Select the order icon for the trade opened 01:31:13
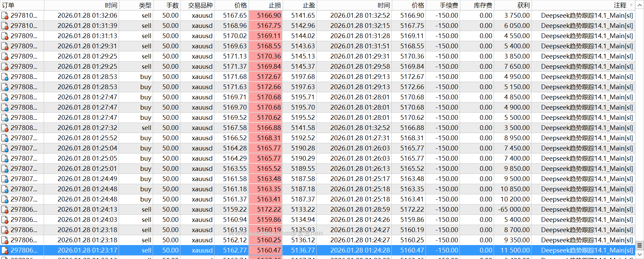The image size is (644, 259). coord(5,36)
